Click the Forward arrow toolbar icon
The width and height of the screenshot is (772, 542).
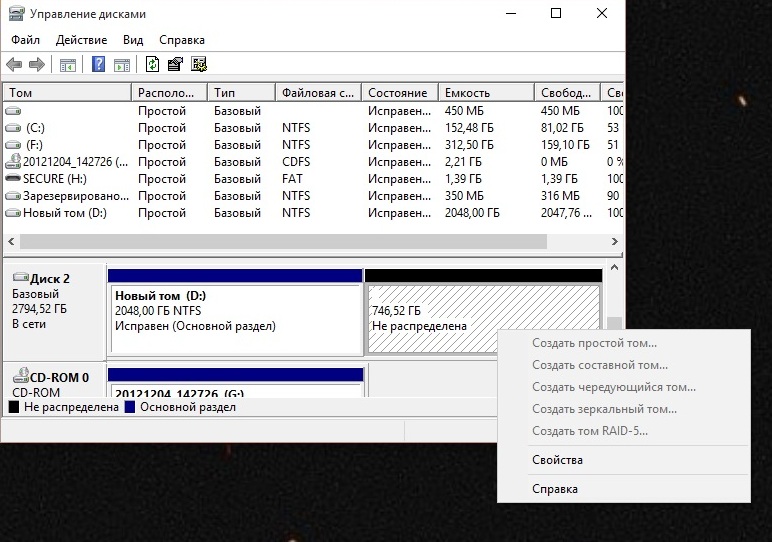(x=37, y=64)
